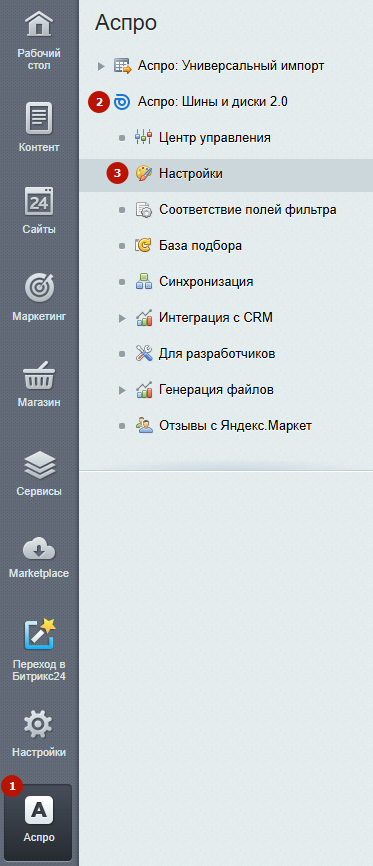Expand the Аспро: Универсальный импорт arrow
Viewport: 373px width, 866px height.
point(101,66)
